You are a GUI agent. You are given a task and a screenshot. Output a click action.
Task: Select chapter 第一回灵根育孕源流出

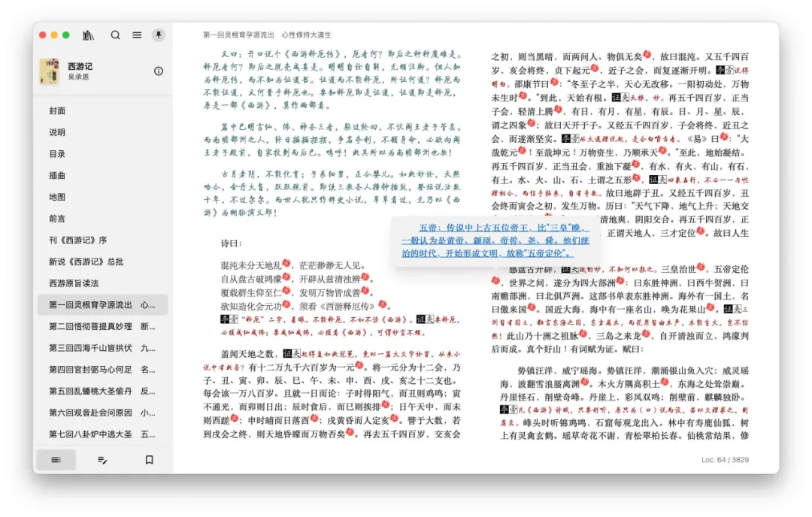point(102,305)
